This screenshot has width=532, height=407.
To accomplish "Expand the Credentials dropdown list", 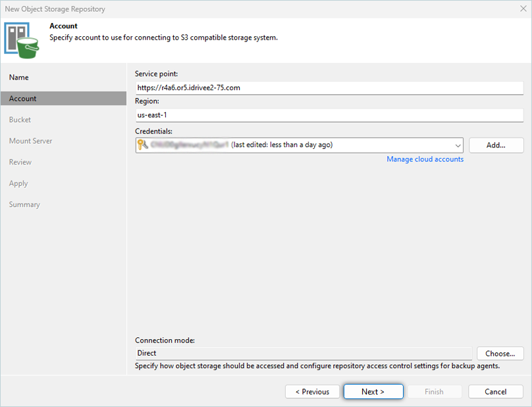I will click(457, 145).
